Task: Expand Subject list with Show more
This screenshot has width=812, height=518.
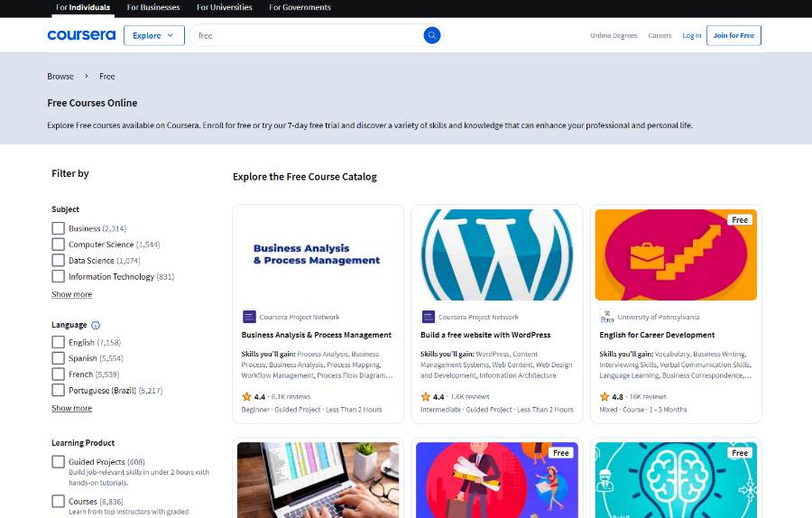Action: click(x=71, y=294)
